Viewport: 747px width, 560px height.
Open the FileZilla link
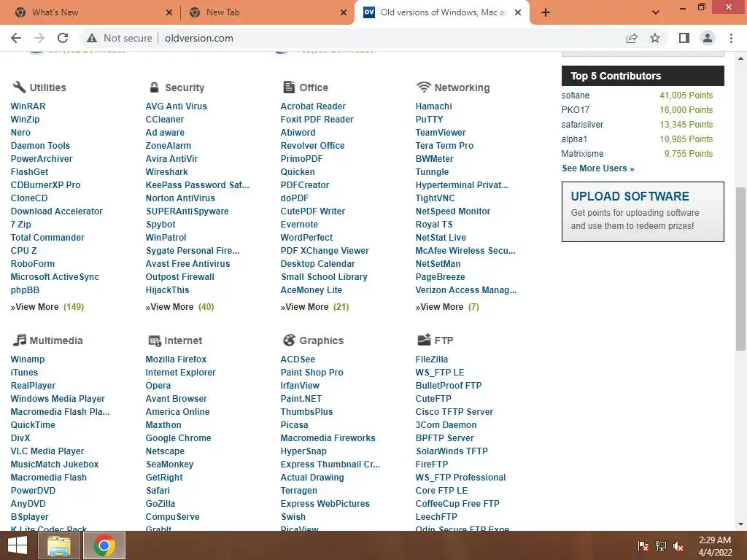[x=432, y=359]
